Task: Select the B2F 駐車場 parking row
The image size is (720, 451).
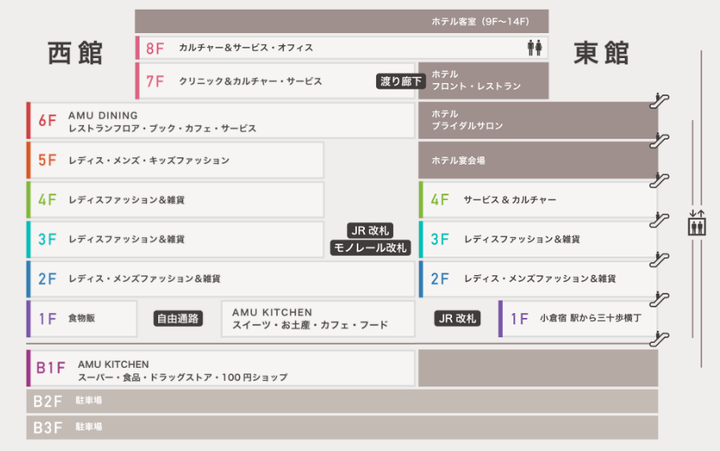Action: (x=342, y=401)
